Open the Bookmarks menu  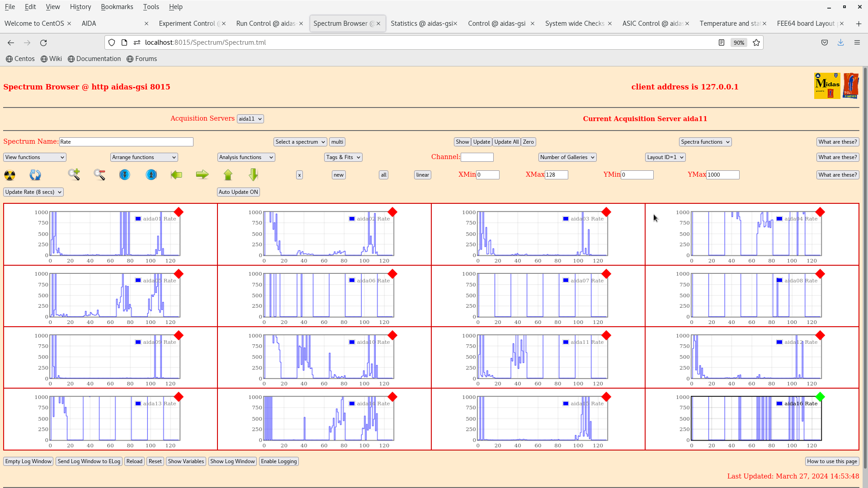point(117,7)
